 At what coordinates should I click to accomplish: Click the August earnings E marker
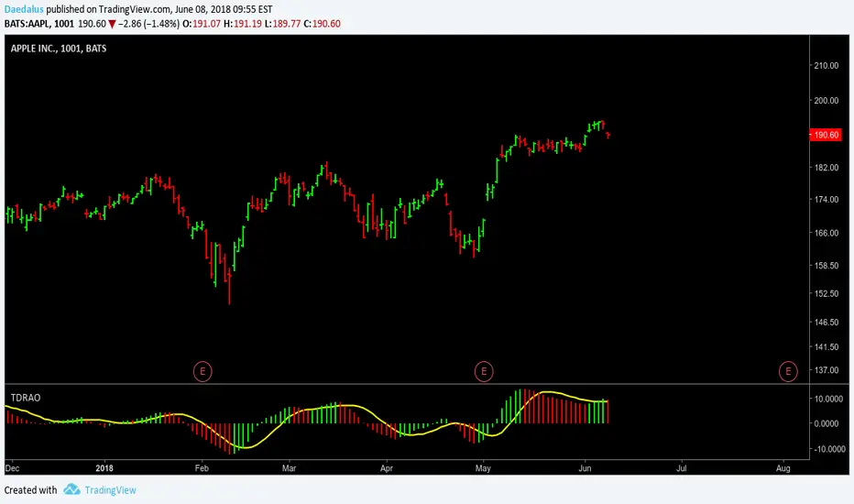coord(788,372)
